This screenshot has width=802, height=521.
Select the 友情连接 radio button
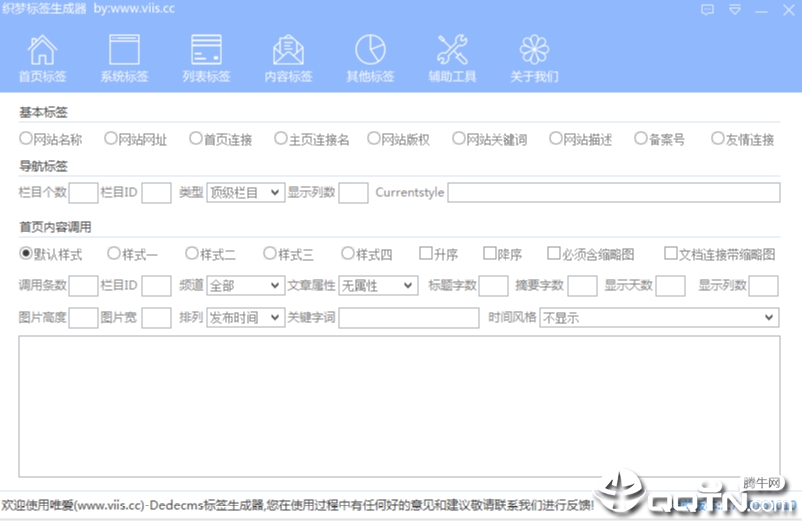(x=718, y=138)
